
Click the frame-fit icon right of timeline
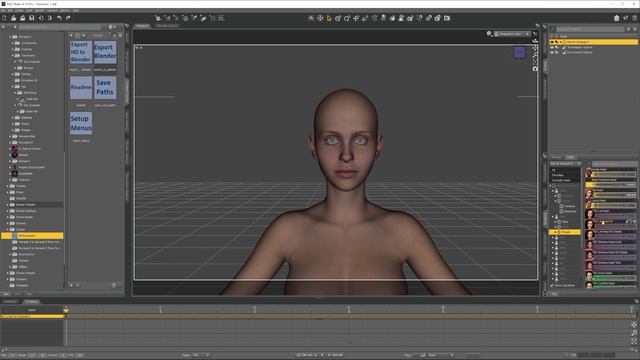(634, 341)
